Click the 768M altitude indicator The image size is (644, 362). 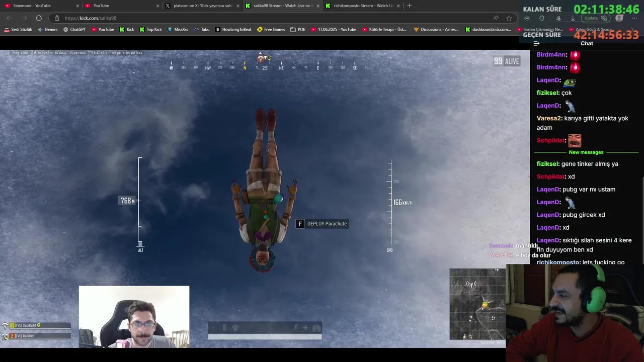(128, 201)
